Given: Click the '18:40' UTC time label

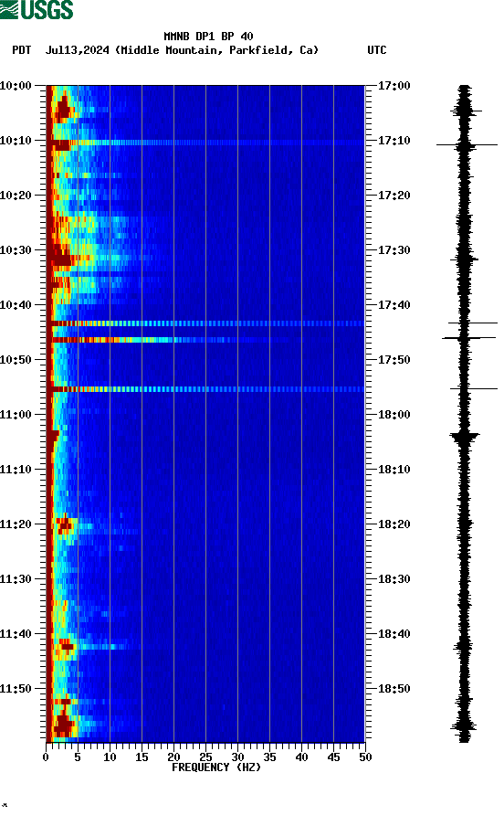Looking at the screenshot, I should click(x=394, y=634).
